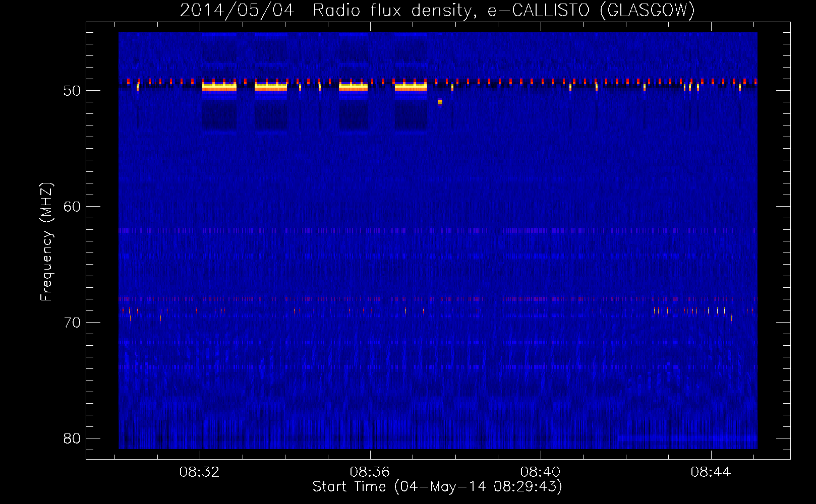Click the 'Start Time (04-May-14 08:29:43)' label
The image size is (816, 504).
[x=437, y=487]
